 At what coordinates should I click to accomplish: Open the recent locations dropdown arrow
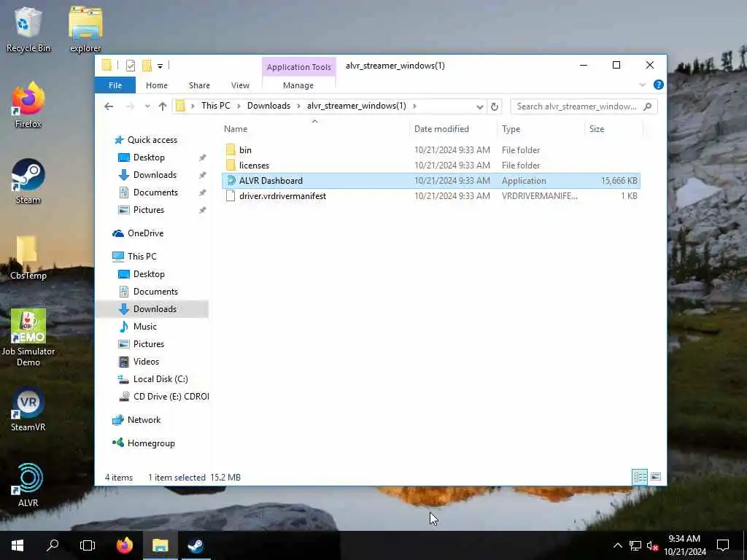click(x=147, y=106)
